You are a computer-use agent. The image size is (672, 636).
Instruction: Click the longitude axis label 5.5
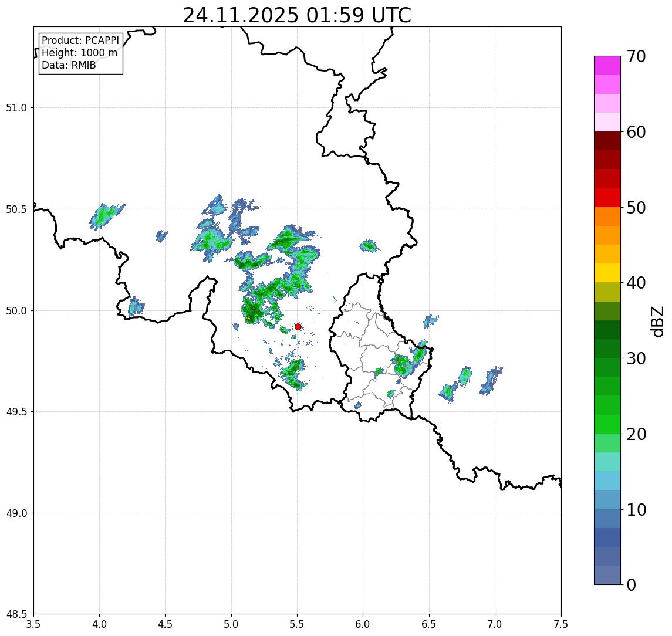click(x=298, y=624)
